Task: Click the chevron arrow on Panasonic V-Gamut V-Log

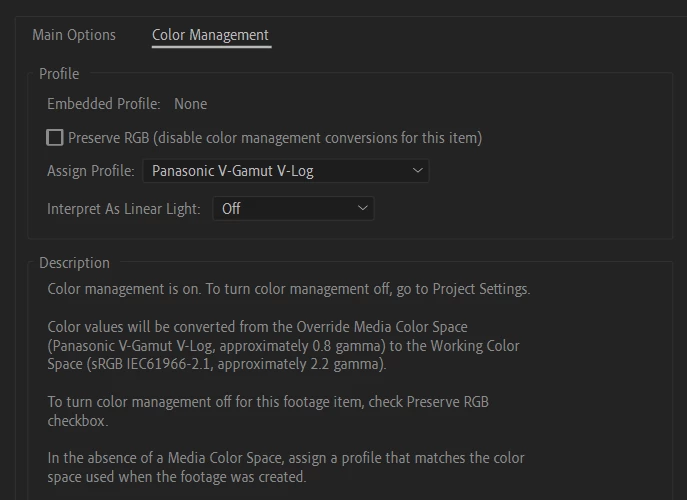Action: pyautogui.click(x=418, y=170)
